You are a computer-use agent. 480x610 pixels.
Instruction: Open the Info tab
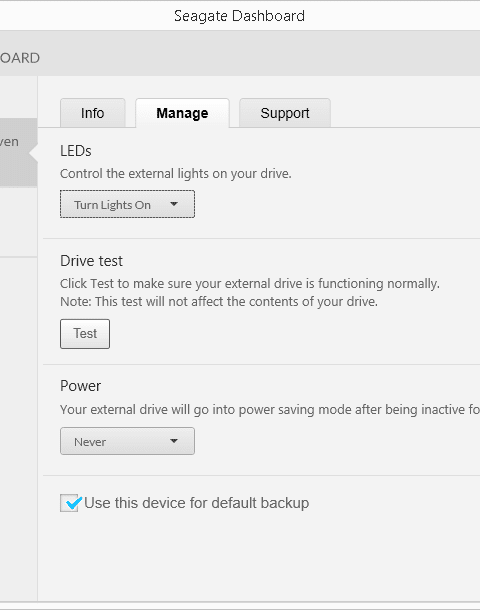click(x=93, y=113)
